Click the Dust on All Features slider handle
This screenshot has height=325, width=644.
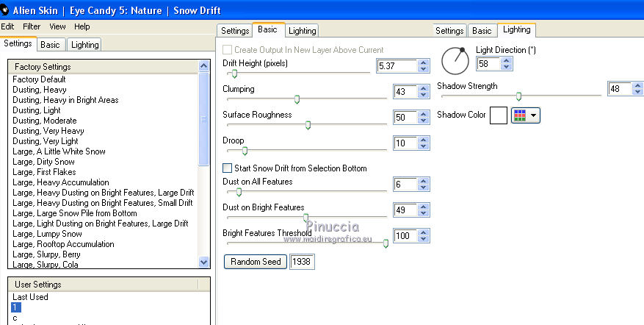click(x=239, y=192)
